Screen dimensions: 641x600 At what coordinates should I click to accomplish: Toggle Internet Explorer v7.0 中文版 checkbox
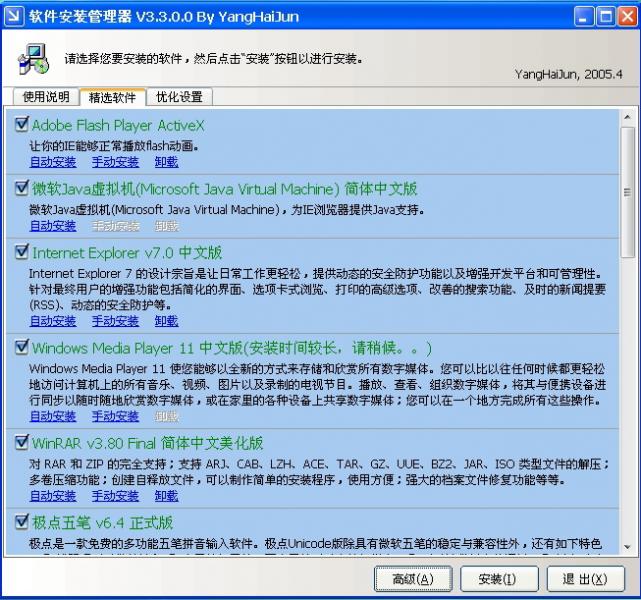(x=21, y=252)
